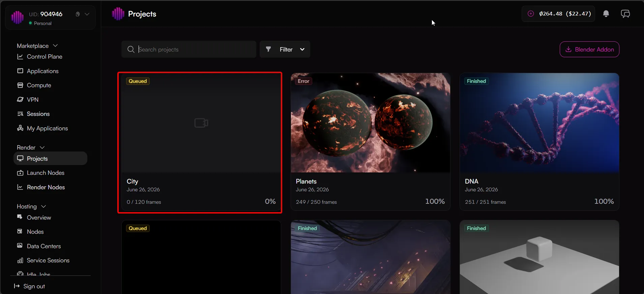This screenshot has width=644, height=294.
Task: Open the DNA project thumbnail
Action: (x=539, y=123)
